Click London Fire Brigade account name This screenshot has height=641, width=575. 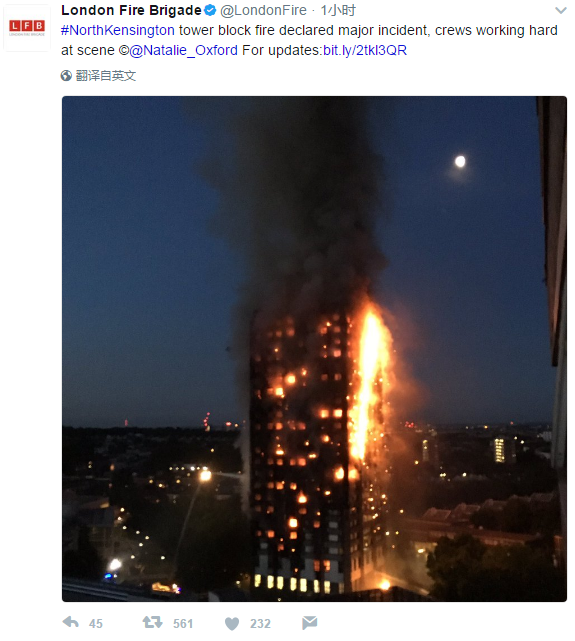point(131,10)
